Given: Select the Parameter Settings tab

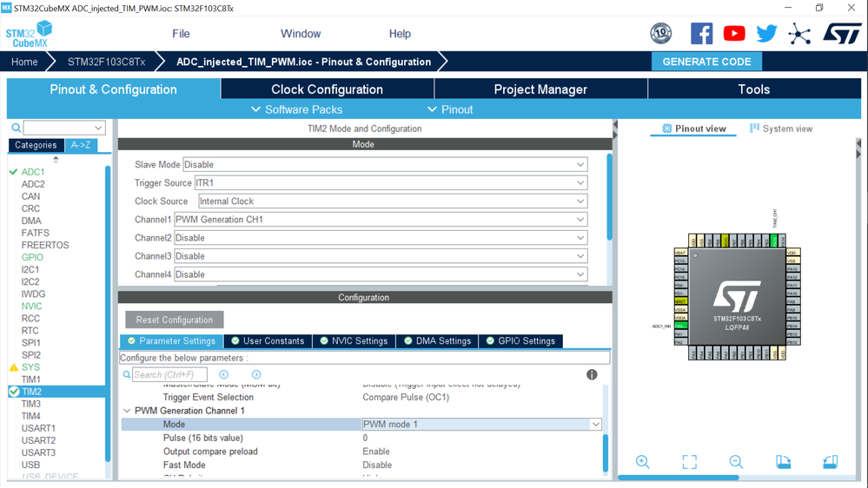Looking at the screenshot, I should 172,341.
